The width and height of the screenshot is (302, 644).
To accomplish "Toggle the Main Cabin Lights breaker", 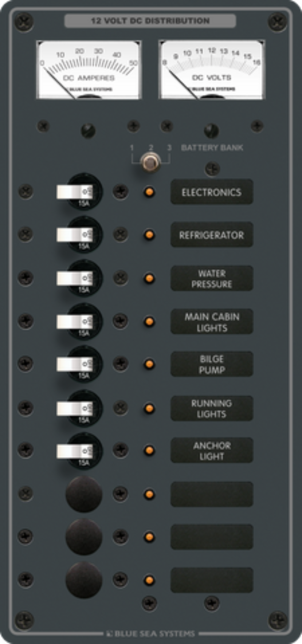I will coord(75,321).
